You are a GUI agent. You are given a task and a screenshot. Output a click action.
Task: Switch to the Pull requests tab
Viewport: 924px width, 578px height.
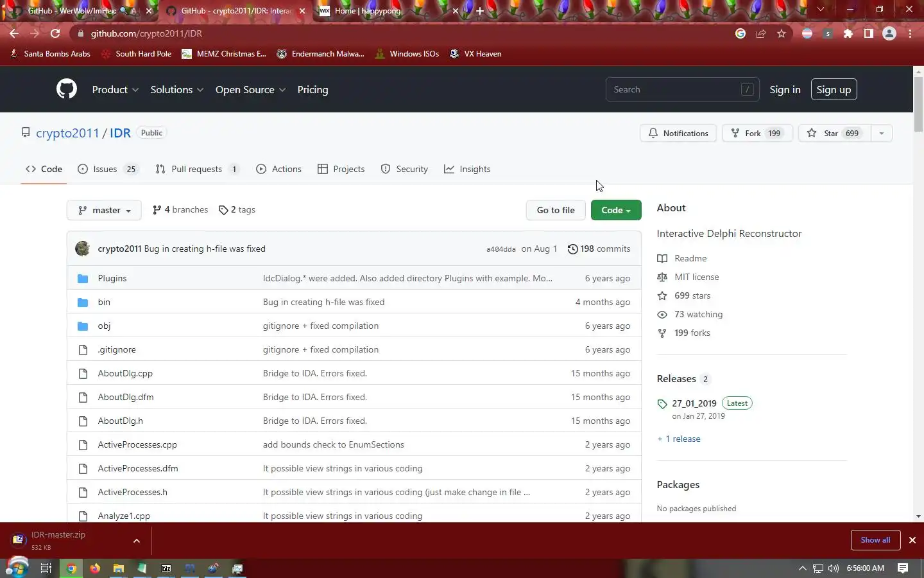(x=197, y=169)
